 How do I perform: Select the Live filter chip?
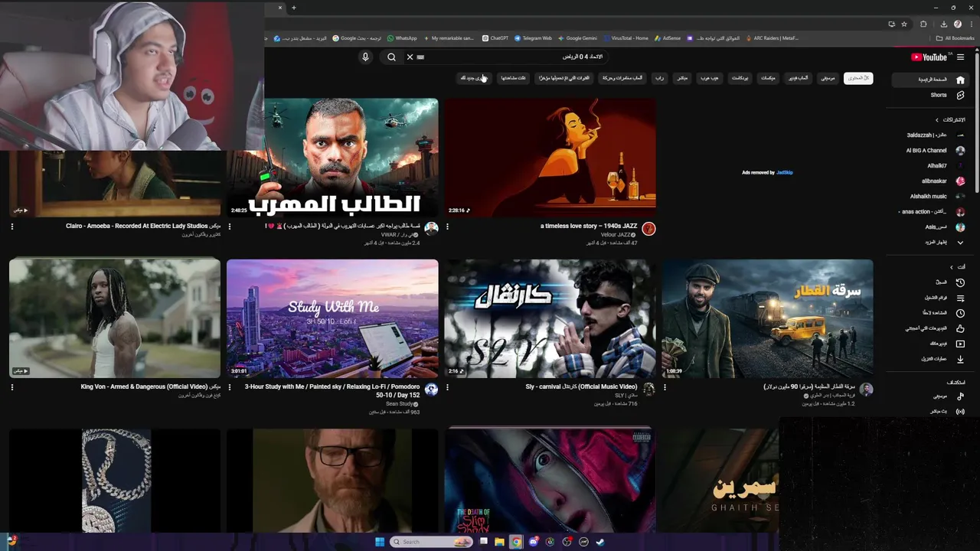[x=682, y=78]
